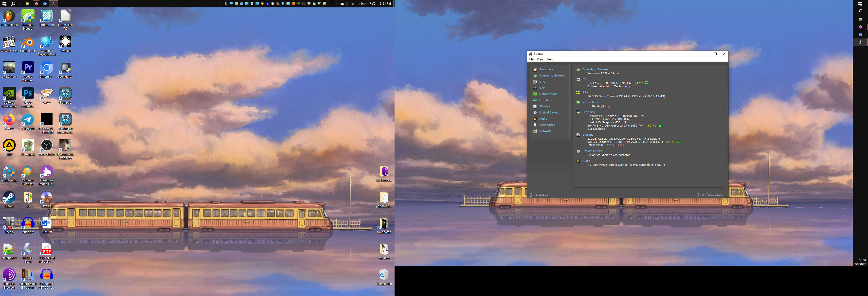Select the Network sidebar entry
Screen dimensions: 868x296
[544, 131]
